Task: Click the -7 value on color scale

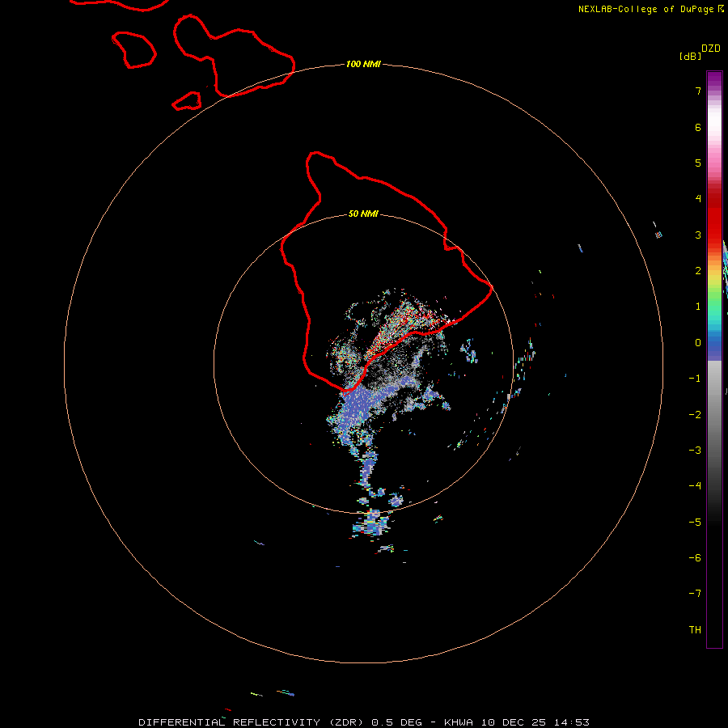Action: tap(695, 594)
